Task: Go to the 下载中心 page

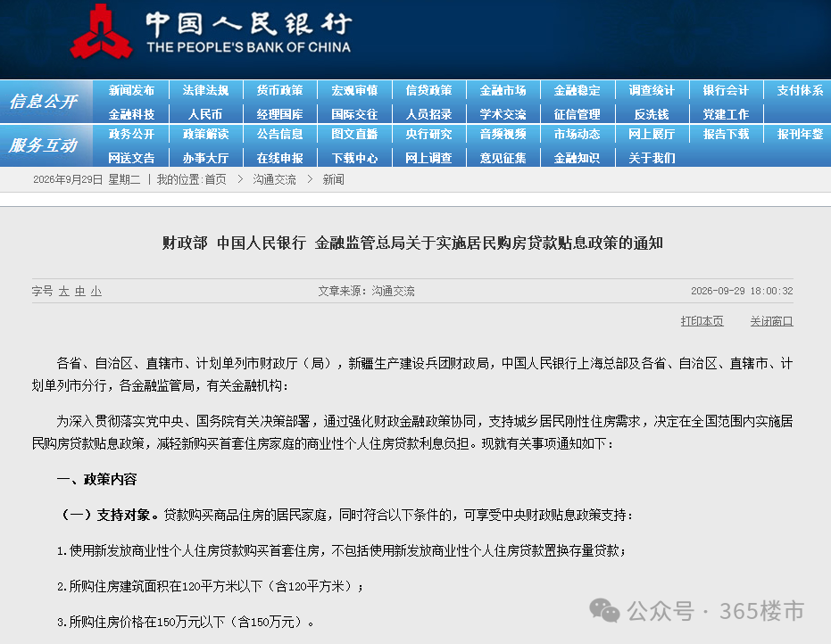Action: point(354,158)
